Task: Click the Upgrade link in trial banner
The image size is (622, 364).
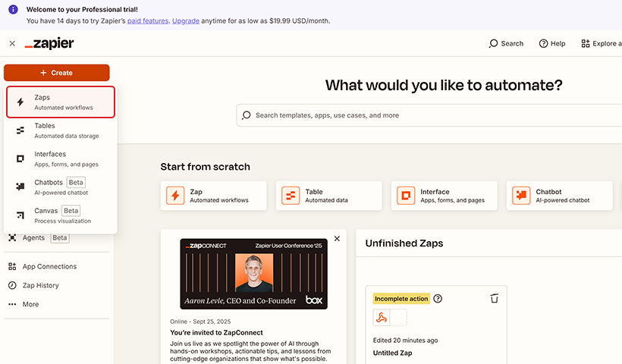Action: coord(186,20)
